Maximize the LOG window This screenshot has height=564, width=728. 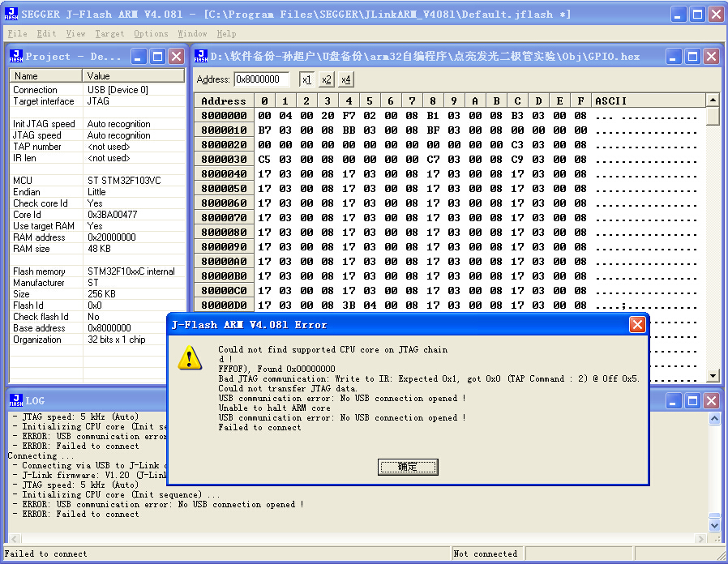tap(692, 400)
